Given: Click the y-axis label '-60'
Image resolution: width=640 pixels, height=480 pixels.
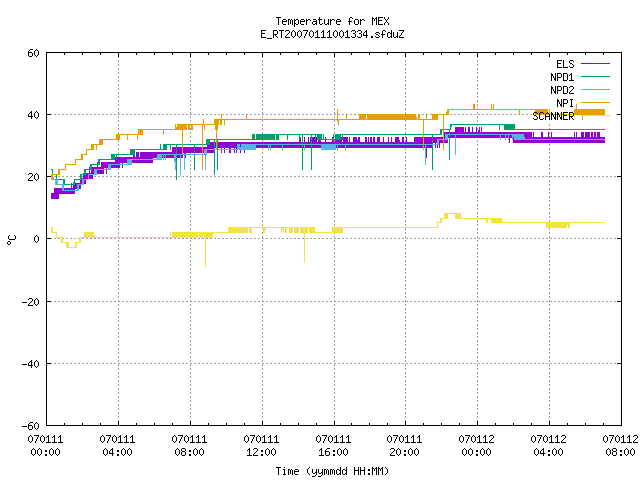Looking at the screenshot, I should coord(31,426).
